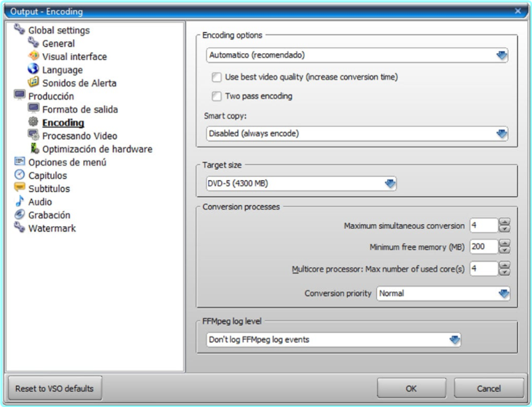532x407 pixels.
Task: Click Reset to VSO defaults button
Action: pos(55,388)
